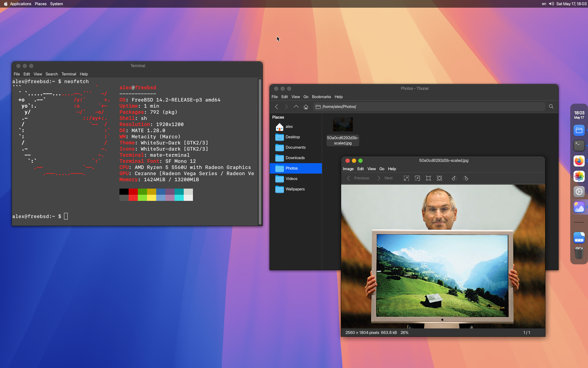
Task: Open the View menu in Terminal
Action: [38, 74]
